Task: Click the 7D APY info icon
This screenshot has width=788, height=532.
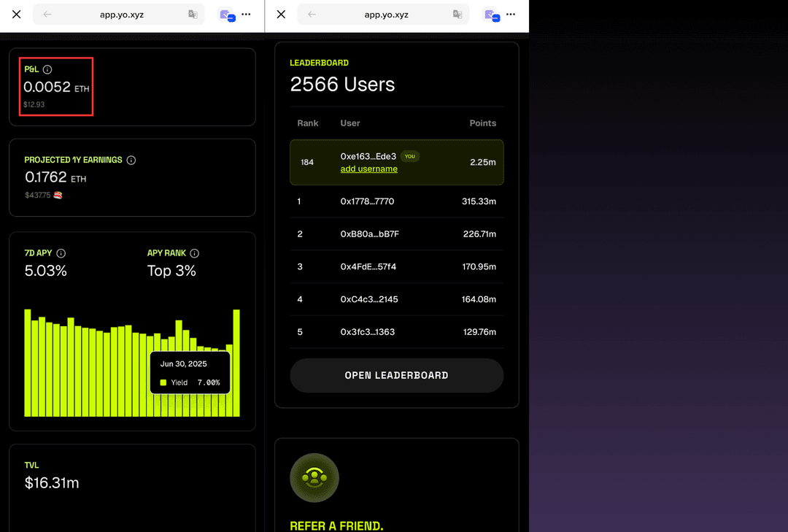Action: (x=61, y=253)
